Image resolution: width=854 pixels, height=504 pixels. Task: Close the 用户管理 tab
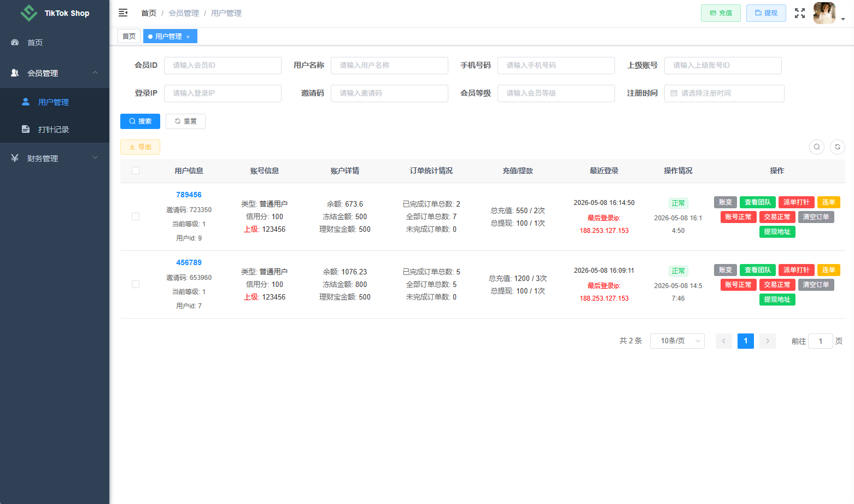pos(188,37)
